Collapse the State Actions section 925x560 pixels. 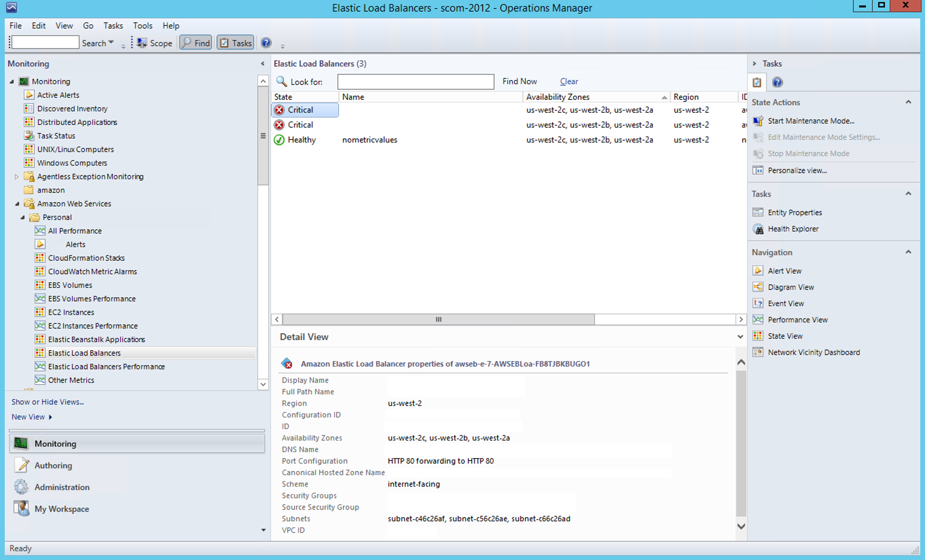pyautogui.click(x=908, y=102)
